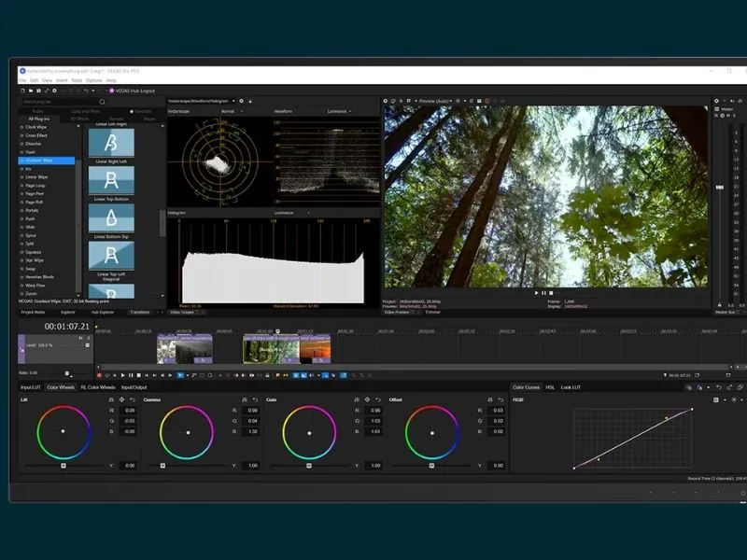Viewport: 747px width, 560px height.
Task: Expand the Linear Wipe transition group
Action: click(21, 177)
